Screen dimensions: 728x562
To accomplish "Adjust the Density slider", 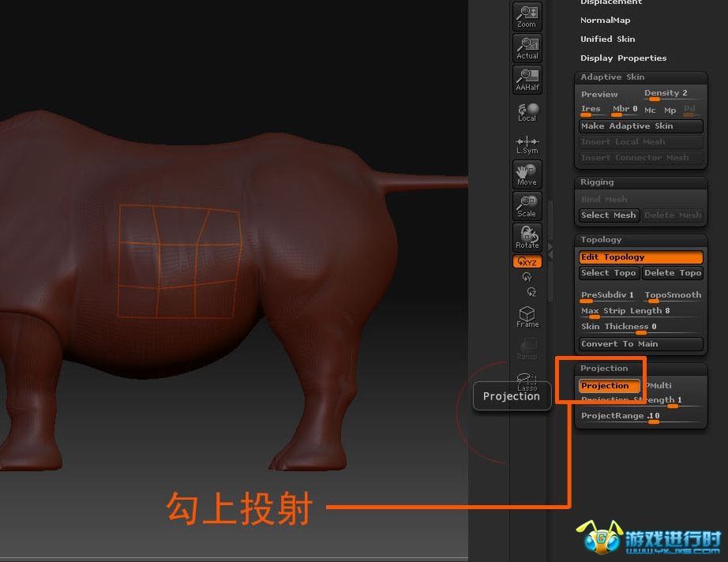I will (x=671, y=94).
